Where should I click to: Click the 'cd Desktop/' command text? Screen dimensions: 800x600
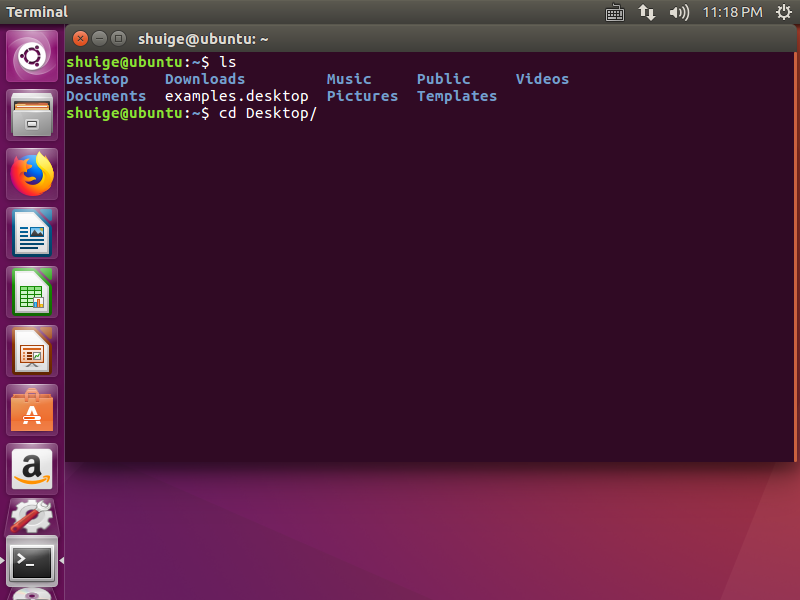pyautogui.click(x=268, y=113)
